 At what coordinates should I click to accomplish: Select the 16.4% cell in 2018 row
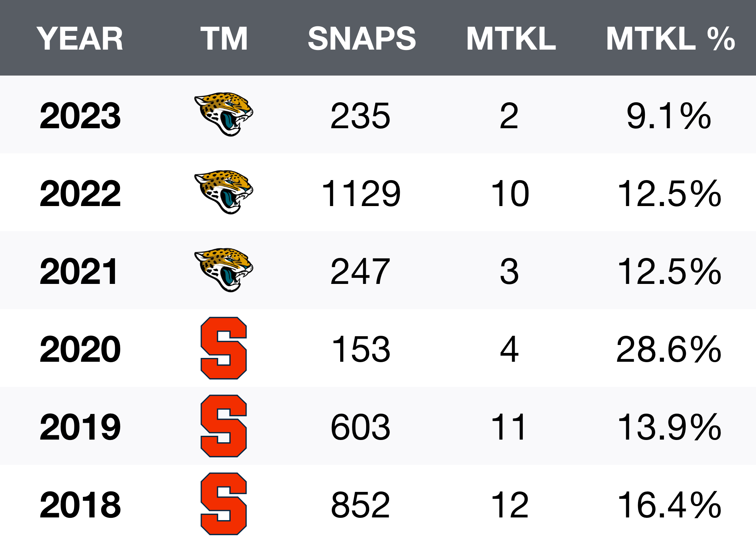pos(669,505)
